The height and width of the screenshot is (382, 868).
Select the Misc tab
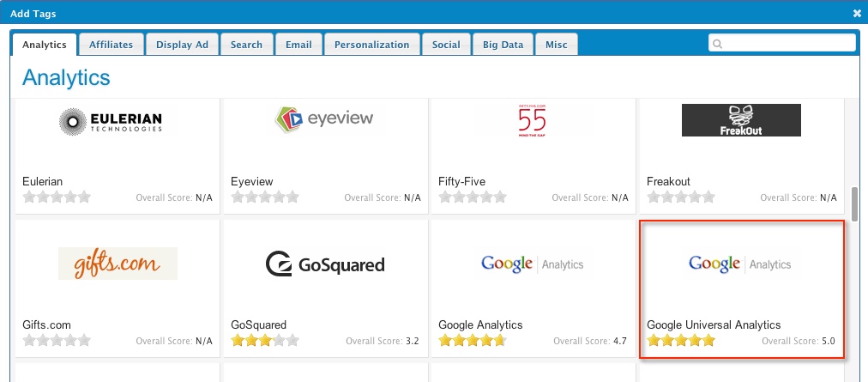pyautogui.click(x=557, y=45)
